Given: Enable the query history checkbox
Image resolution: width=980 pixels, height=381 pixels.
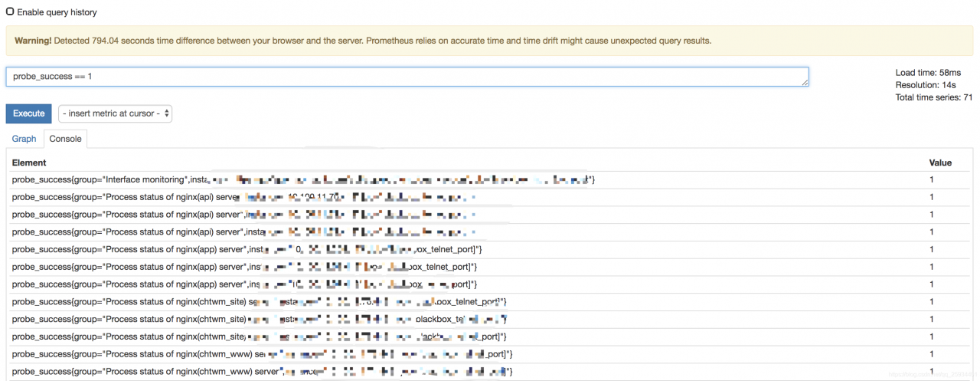Looking at the screenshot, I should [10, 11].
